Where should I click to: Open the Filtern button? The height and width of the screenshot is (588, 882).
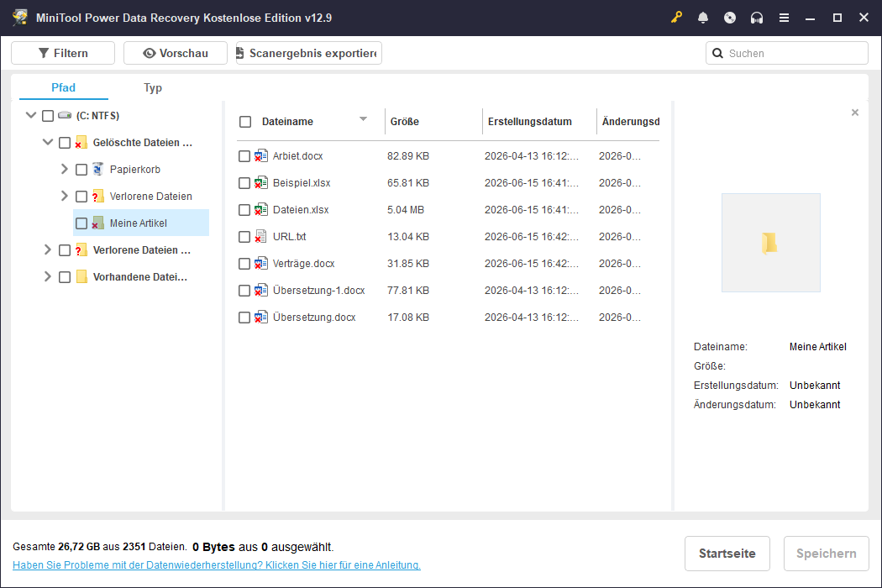click(63, 53)
